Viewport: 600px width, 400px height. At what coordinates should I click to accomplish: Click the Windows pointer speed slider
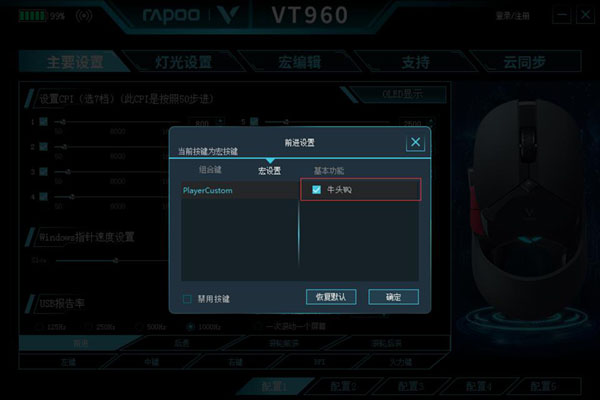[111, 261]
